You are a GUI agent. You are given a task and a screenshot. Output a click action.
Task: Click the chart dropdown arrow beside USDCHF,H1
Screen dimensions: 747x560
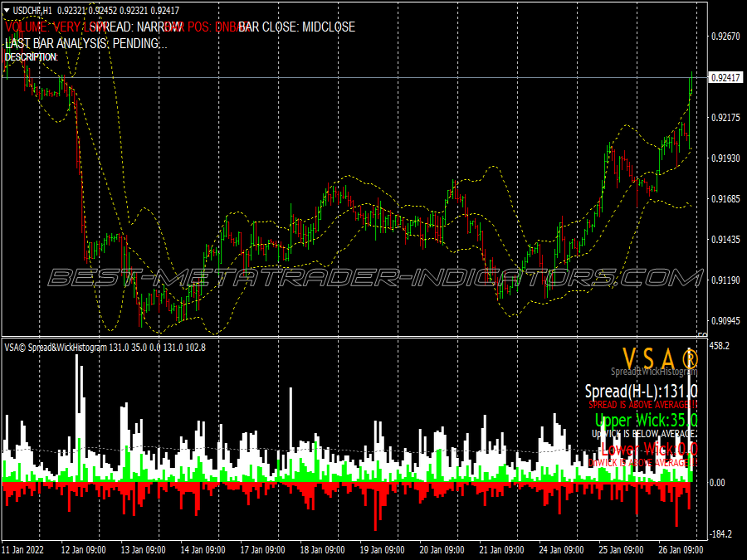[7, 10]
